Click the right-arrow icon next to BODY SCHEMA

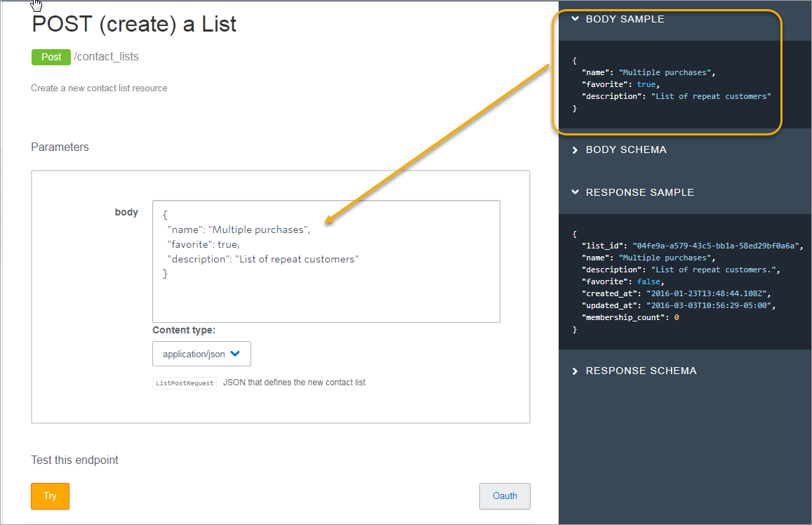(575, 149)
